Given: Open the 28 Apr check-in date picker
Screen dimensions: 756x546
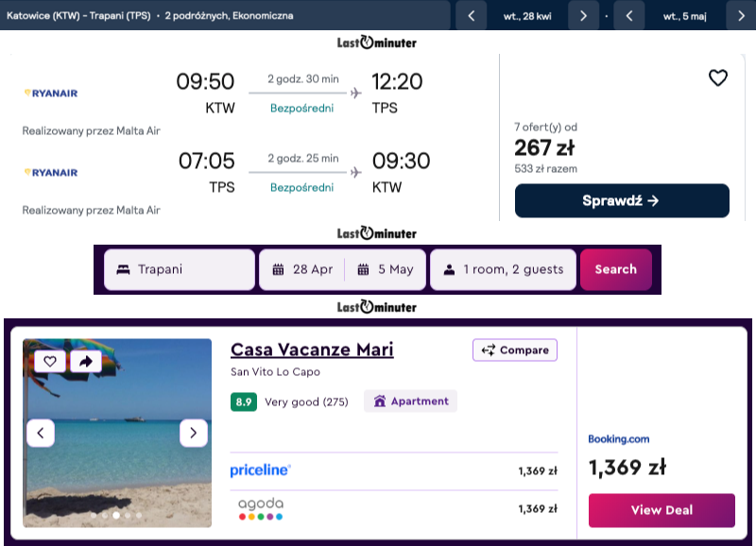Looking at the screenshot, I should [303, 269].
